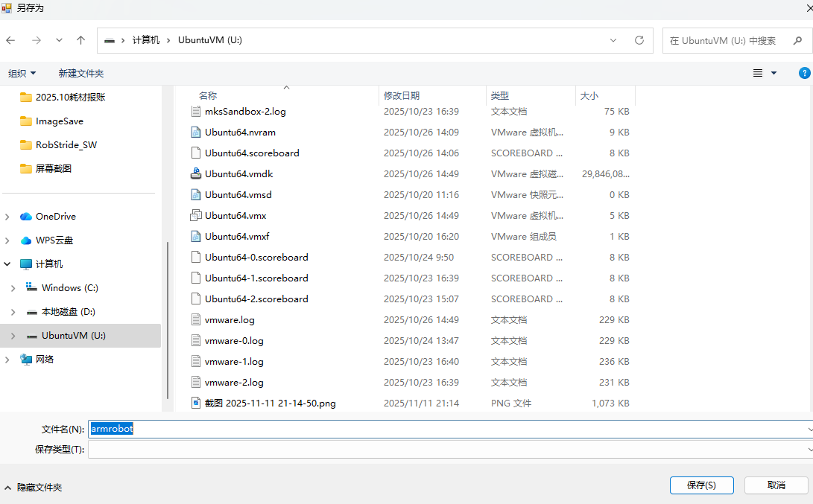
Task: Click 取消 to cancel the dialog
Action: (776, 485)
